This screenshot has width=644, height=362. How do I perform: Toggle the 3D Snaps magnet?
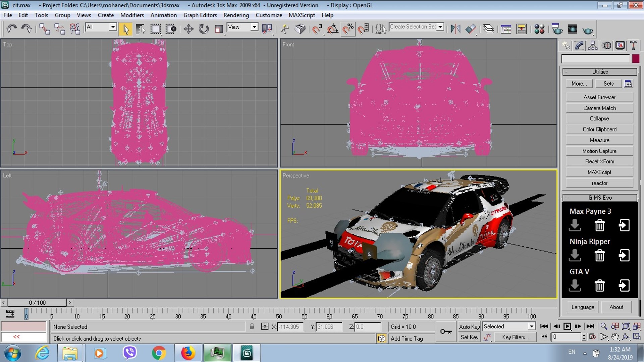click(x=317, y=29)
